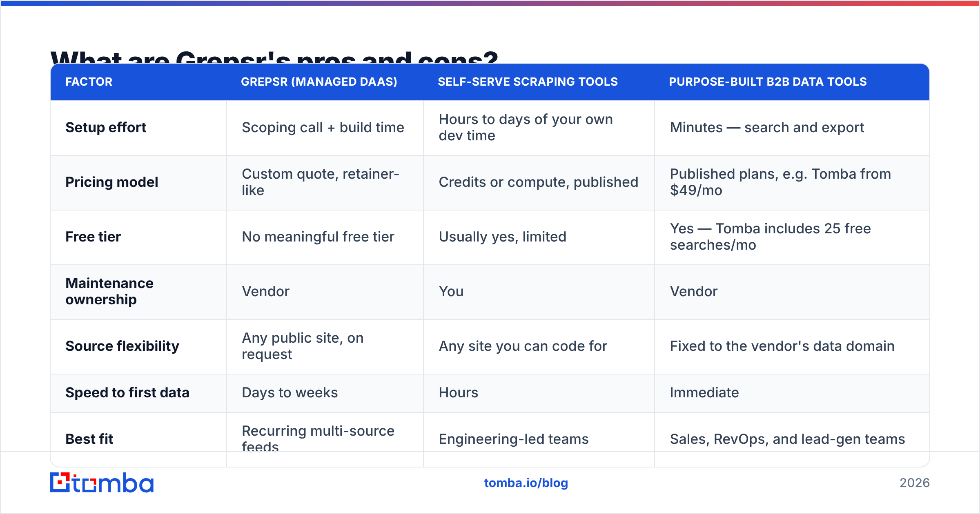980x514 pixels.
Task: Click the SELF-SERVE SCRAPING TOOLS header
Action: [x=528, y=82]
